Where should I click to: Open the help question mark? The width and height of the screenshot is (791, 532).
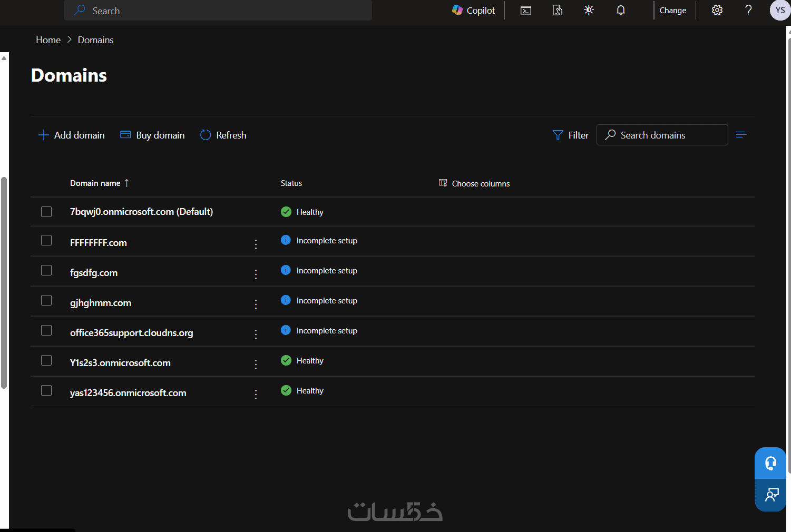pyautogui.click(x=748, y=10)
